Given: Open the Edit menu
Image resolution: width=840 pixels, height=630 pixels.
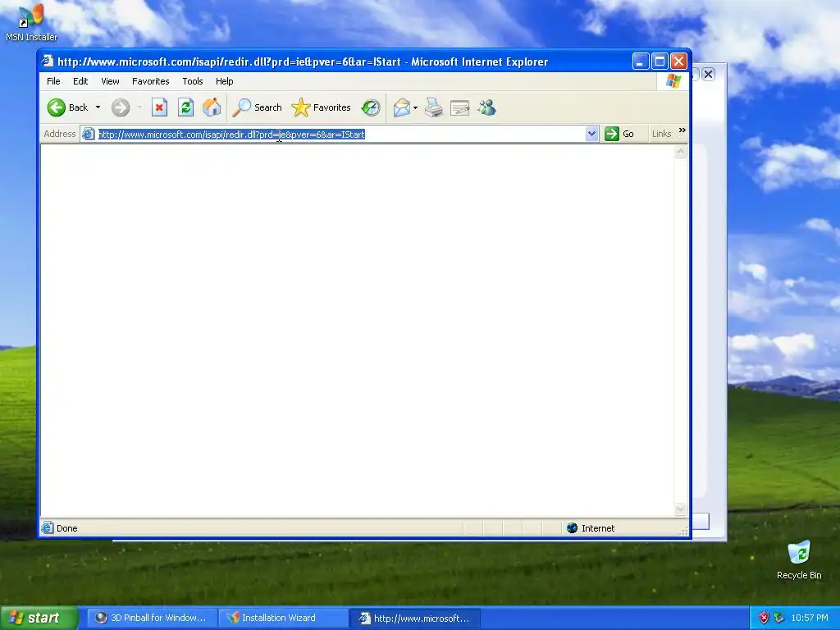Looking at the screenshot, I should 80,81.
